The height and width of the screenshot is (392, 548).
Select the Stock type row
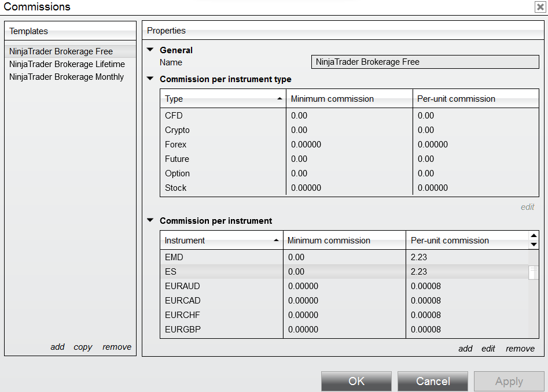click(x=350, y=188)
